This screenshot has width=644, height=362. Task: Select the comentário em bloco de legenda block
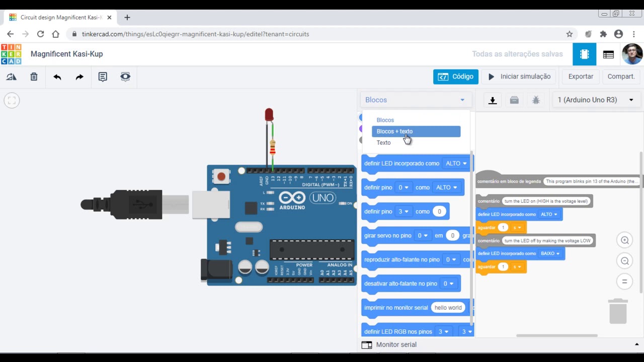(x=509, y=182)
